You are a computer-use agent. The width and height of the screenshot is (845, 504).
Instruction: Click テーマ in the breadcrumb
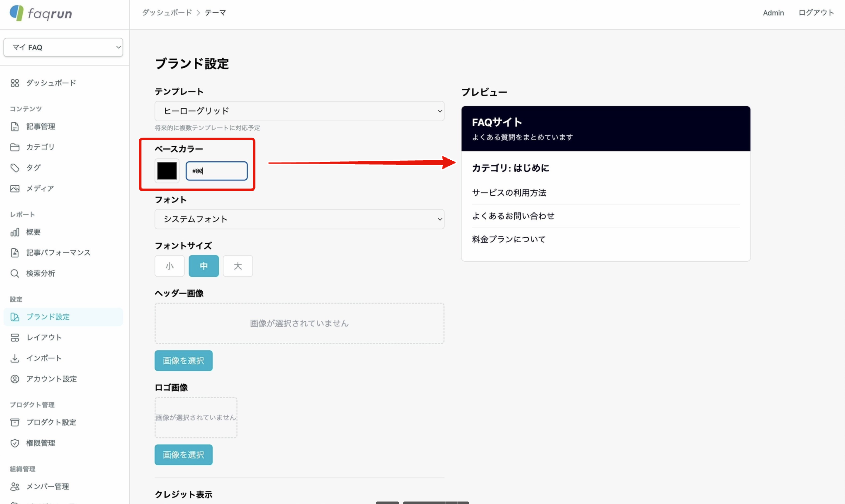215,13
